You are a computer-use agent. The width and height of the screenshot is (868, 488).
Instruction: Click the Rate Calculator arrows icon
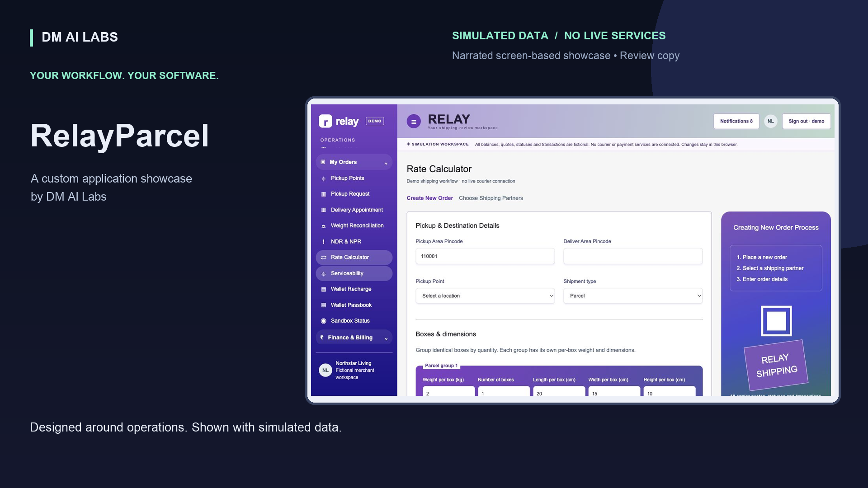323,258
